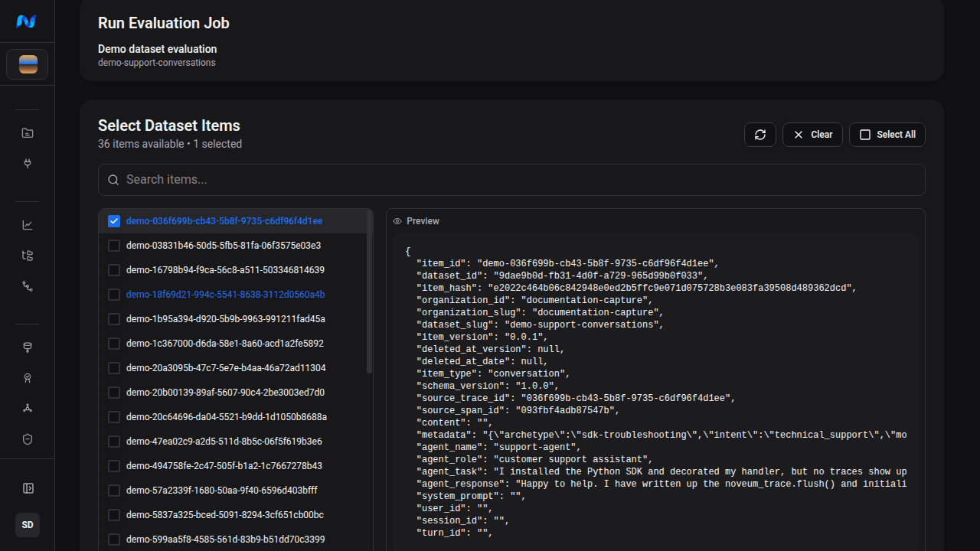Click the "source_trace_id" line in preview

tap(576, 398)
